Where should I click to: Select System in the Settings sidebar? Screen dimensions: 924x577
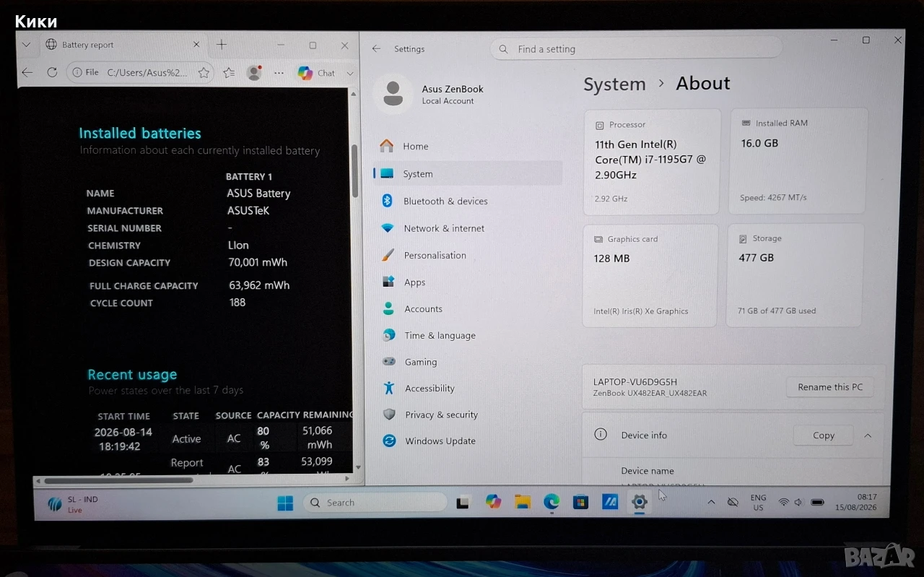coord(467,173)
